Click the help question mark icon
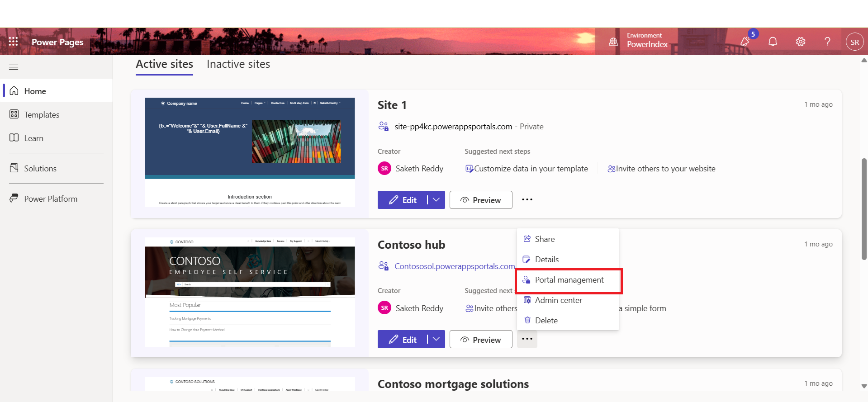868x402 pixels. coord(827,42)
